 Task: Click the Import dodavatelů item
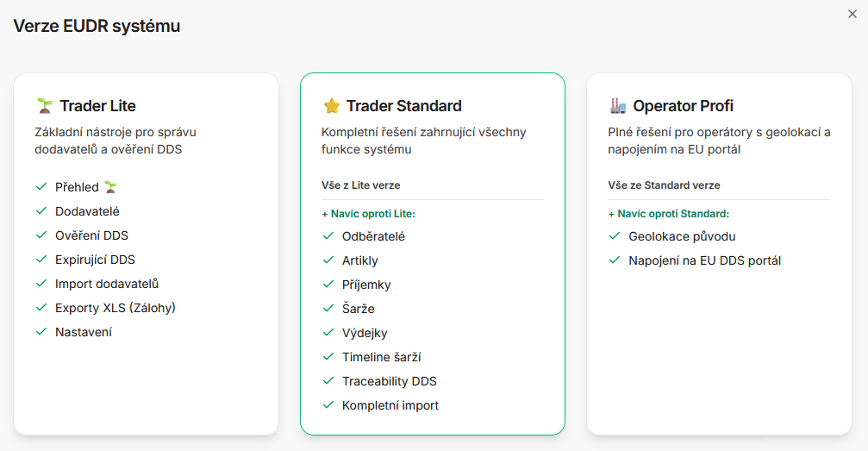[107, 284]
